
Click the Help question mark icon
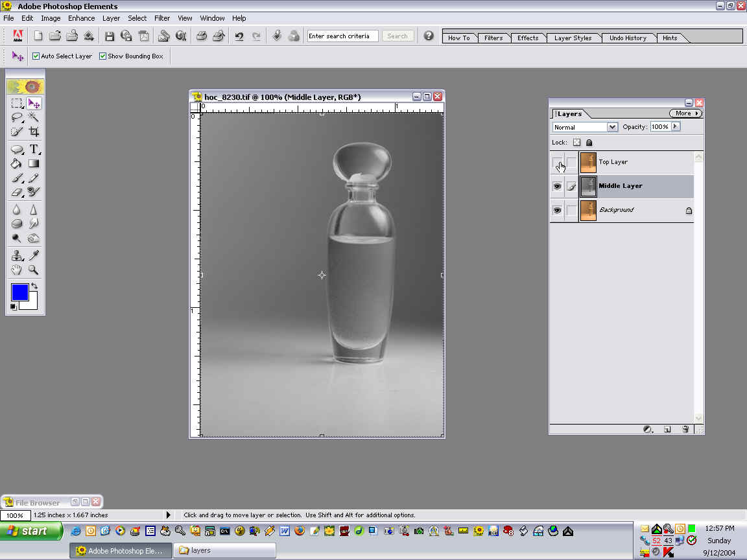[429, 36]
